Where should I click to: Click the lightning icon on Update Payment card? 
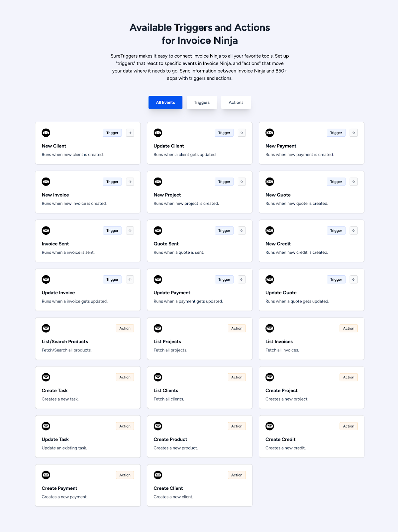click(x=242, y=279)
